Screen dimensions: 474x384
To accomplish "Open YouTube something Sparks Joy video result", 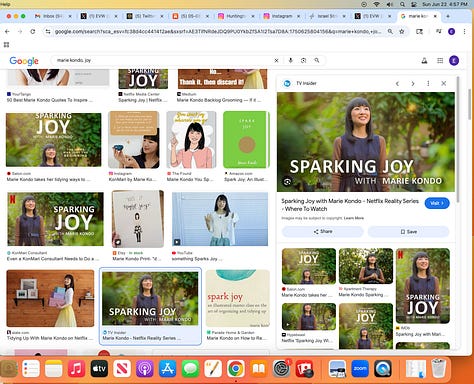I will click(220, 219).
